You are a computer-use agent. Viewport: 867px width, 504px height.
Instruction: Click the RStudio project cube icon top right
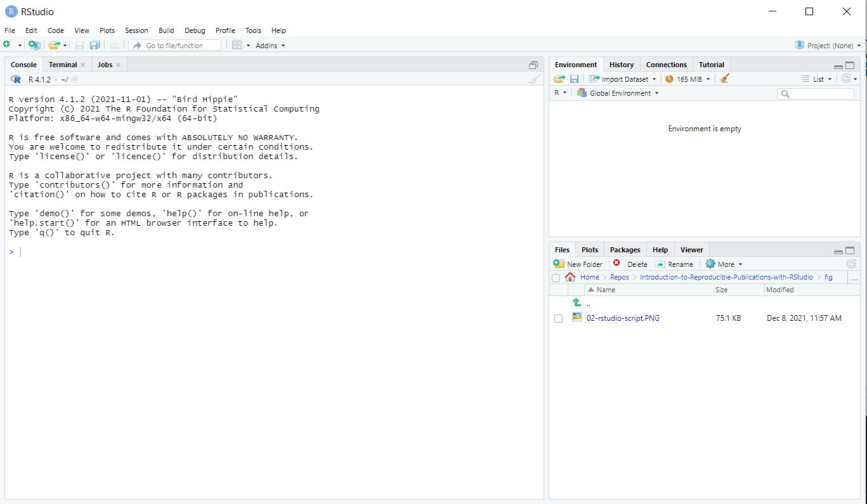[799, 45]
